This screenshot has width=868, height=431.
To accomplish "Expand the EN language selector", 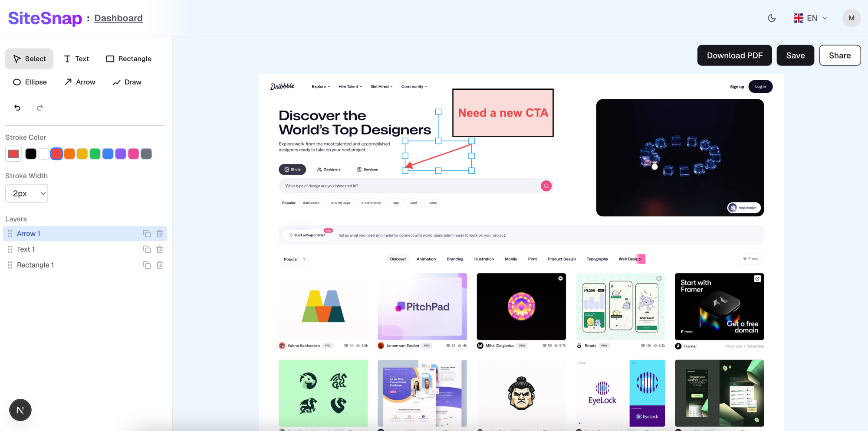I will (810, 18).
